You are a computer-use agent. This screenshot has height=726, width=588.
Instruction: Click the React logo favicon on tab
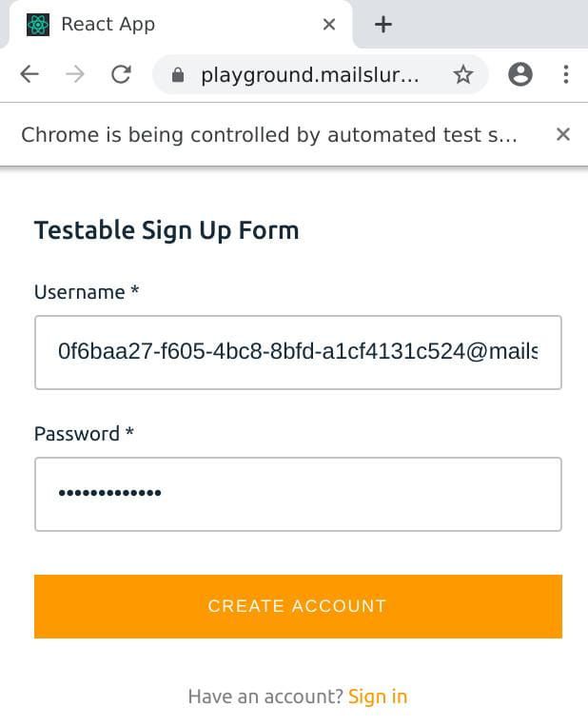click(x=37, y=25)
